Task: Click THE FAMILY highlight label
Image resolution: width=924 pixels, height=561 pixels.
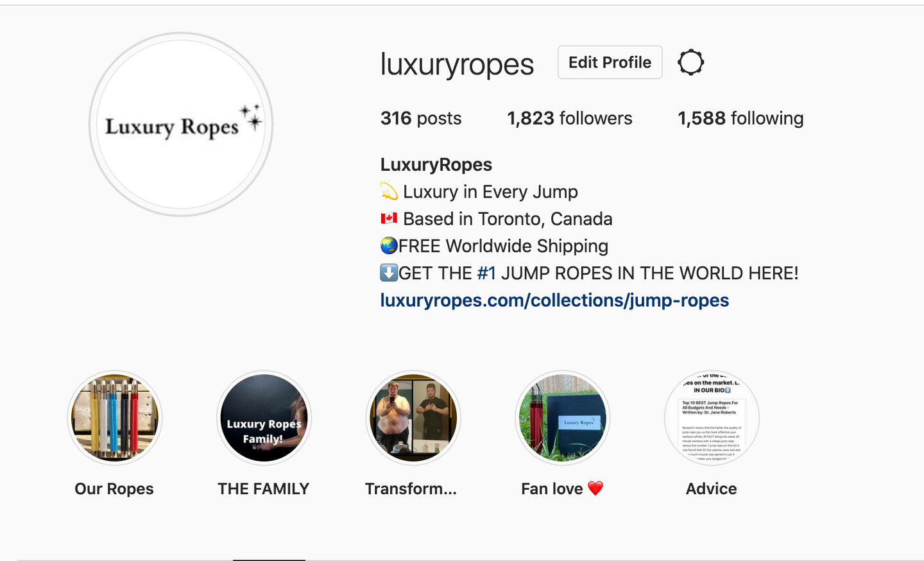Action: 263,489
